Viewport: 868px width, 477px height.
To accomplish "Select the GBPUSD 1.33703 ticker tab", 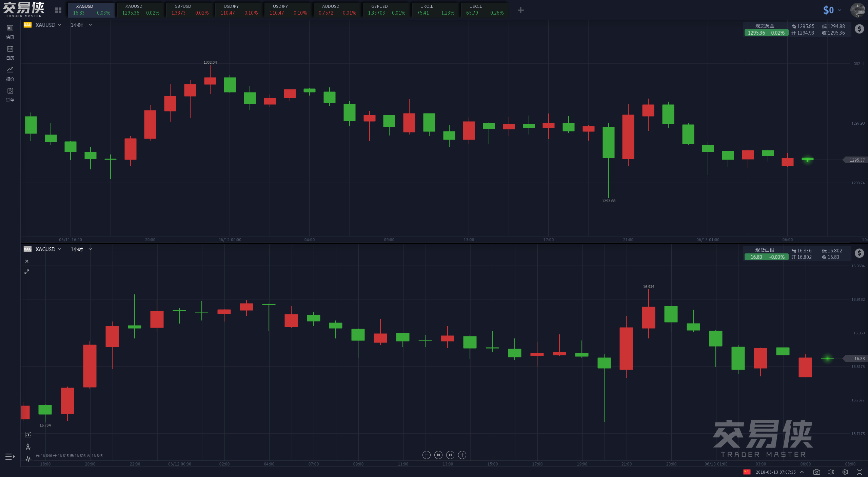I will [387, 10].
